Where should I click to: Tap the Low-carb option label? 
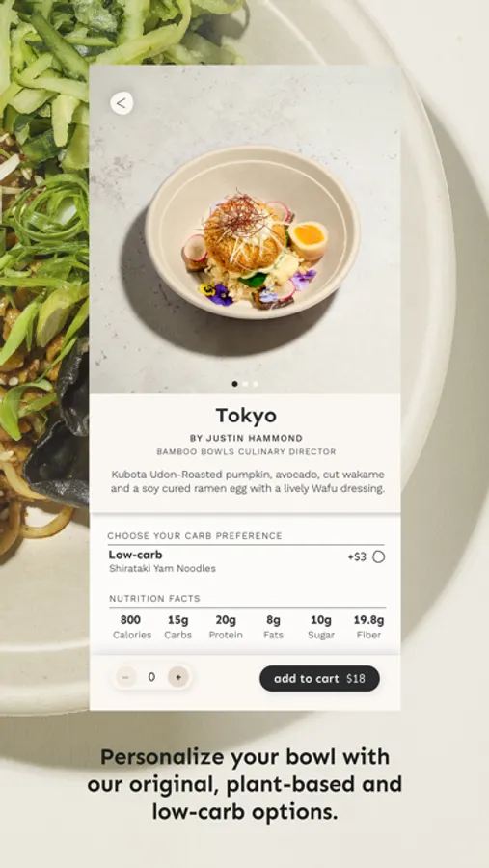point(135,555)
